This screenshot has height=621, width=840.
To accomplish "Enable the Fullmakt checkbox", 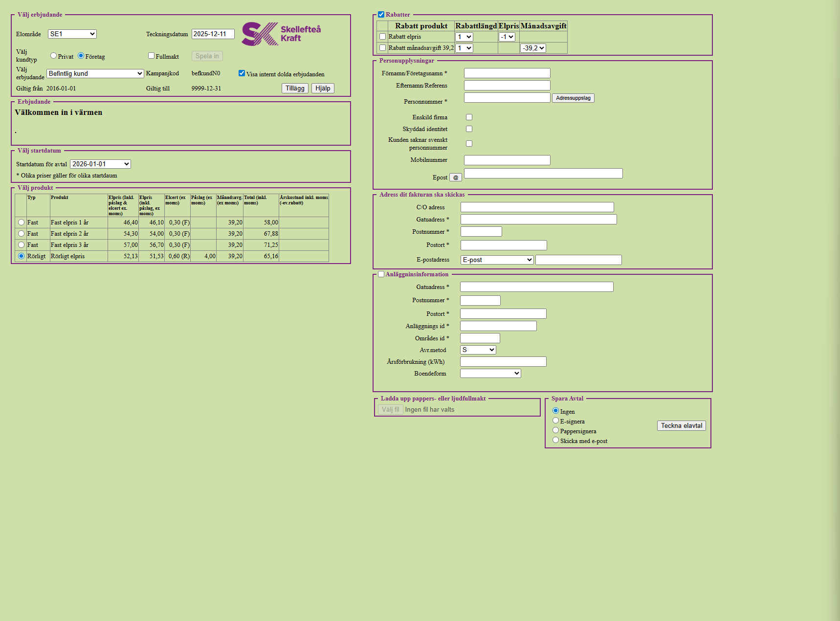I will (x=152, y=56).
